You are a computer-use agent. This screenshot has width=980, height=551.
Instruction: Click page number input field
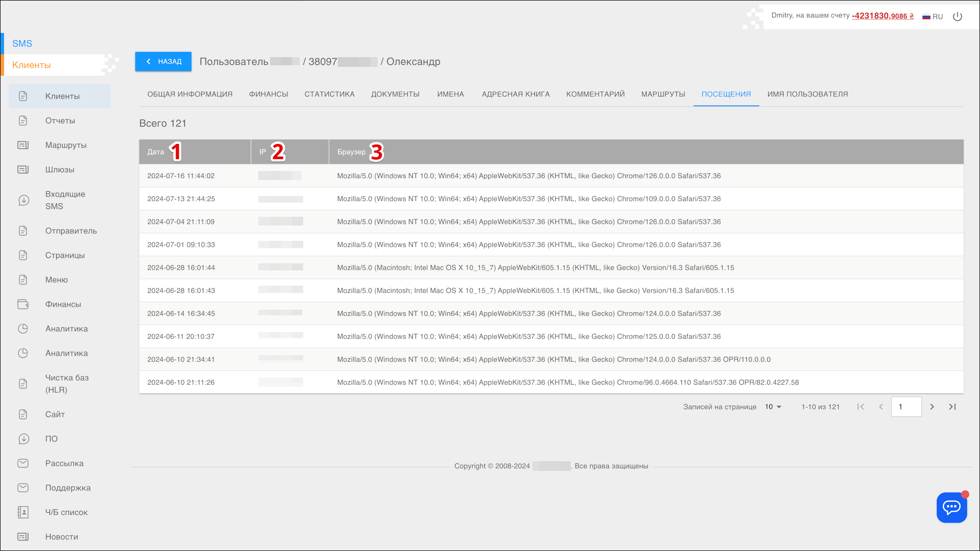pyautogui.click(x=906, y=407)
